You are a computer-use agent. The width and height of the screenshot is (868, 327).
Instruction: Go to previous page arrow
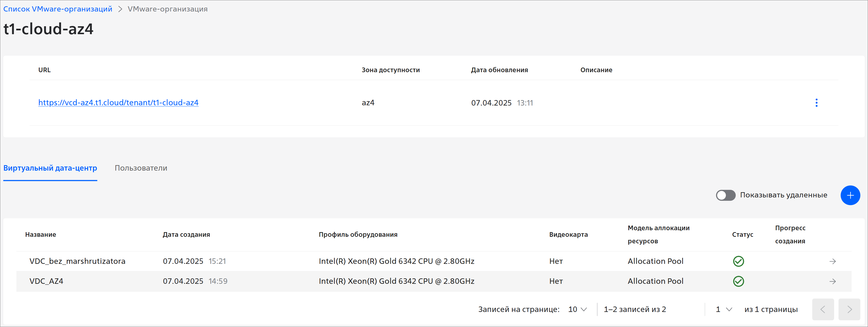click(823, 309)
